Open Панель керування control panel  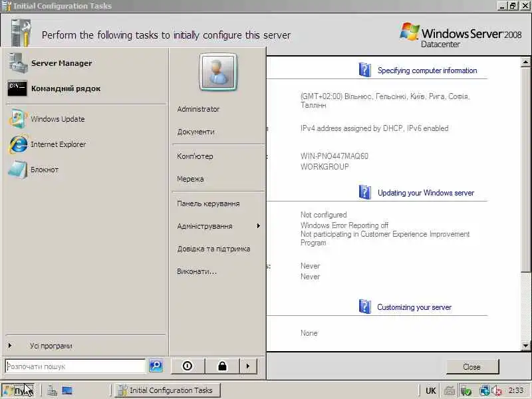click(x=208, y=203)
